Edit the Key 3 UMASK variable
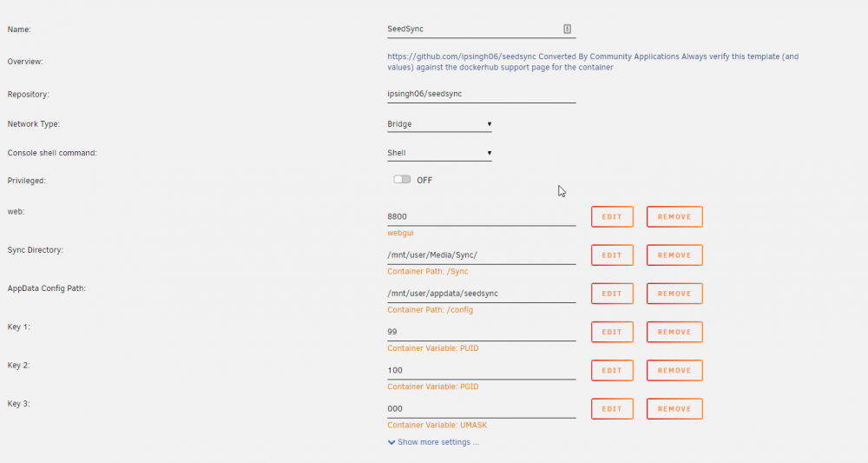 coord(612,409)
